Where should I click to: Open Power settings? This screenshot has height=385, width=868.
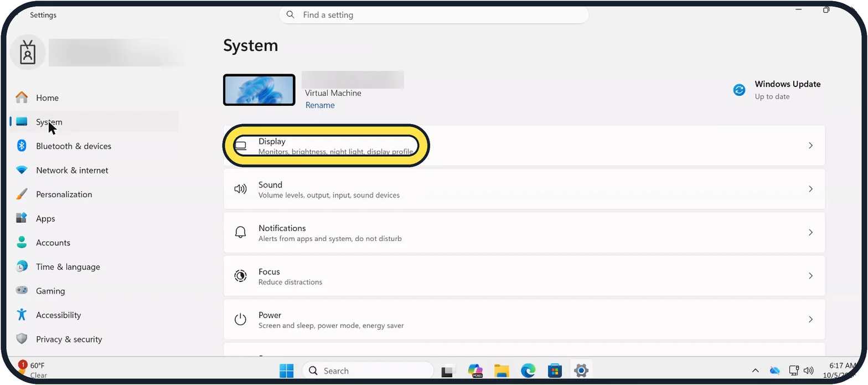524,319
